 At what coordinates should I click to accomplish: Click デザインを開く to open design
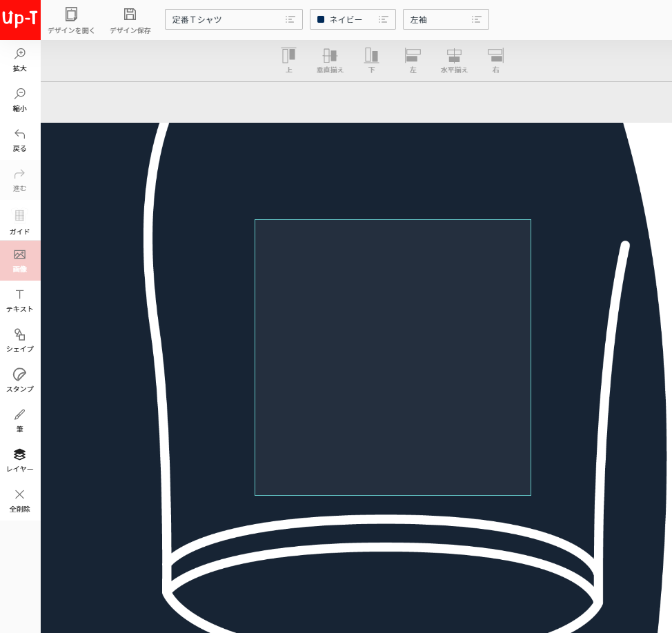click(x=71, y=20)
